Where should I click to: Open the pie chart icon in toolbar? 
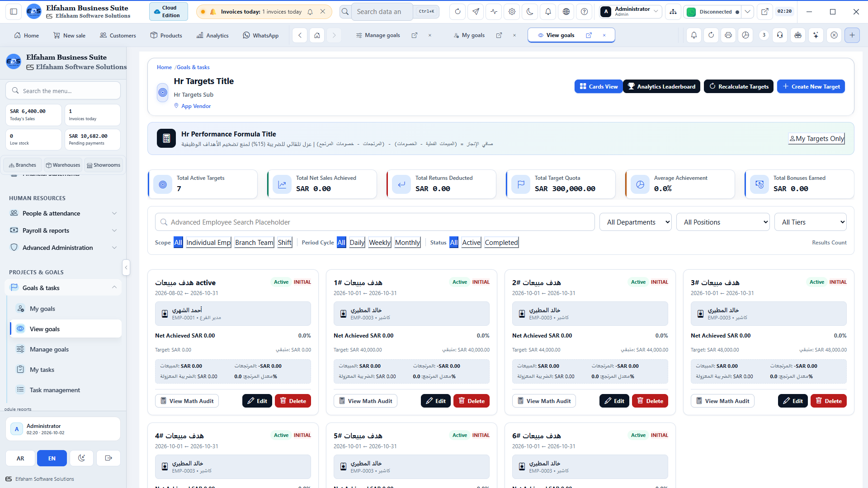745,35
